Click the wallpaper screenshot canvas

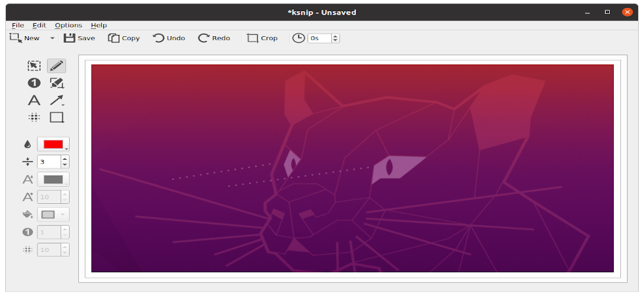pos(352,168)
